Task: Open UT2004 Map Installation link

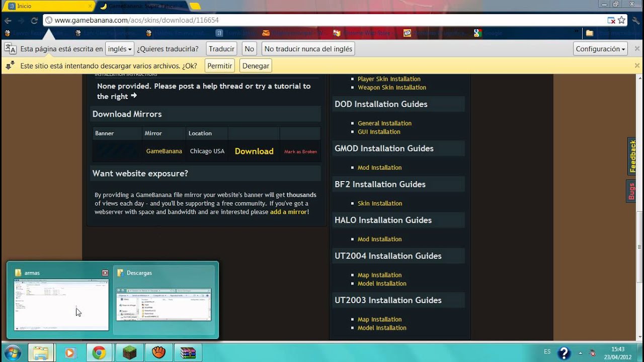Action: (379, 275)
